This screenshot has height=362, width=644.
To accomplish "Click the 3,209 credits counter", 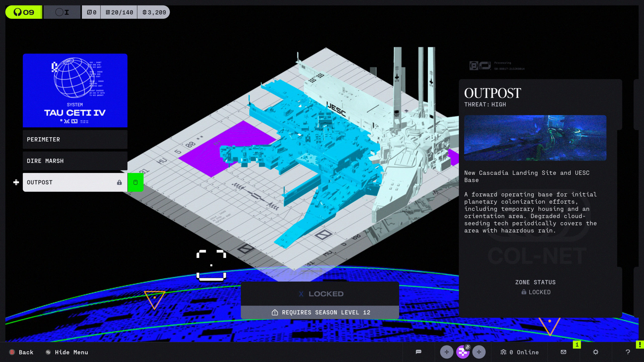I will coord(154,12).
